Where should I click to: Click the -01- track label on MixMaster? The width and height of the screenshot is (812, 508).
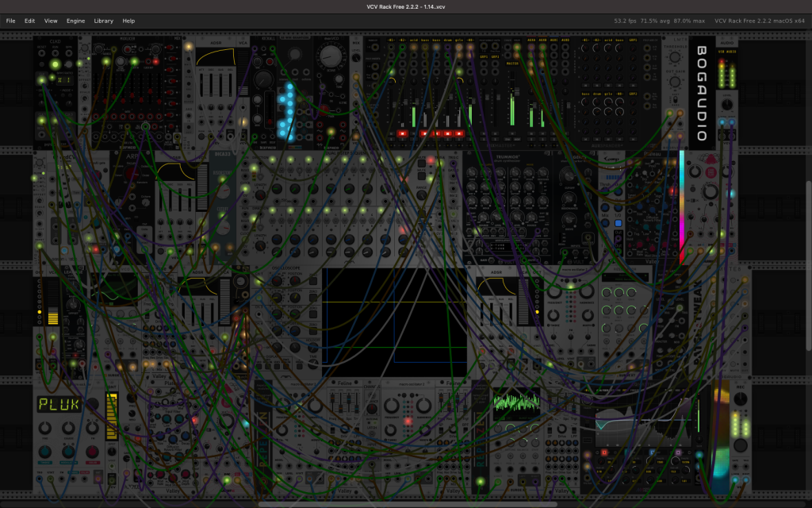pos(390,40)
